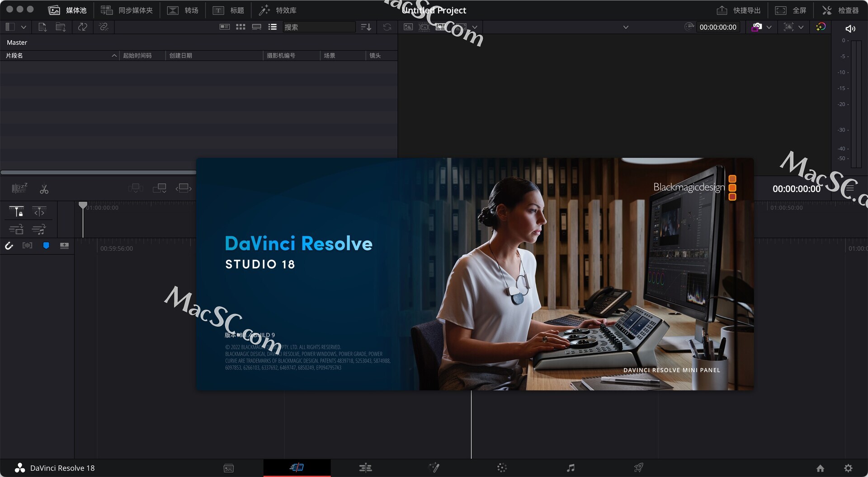Open the 转场 transitions tab

point(183,10)
